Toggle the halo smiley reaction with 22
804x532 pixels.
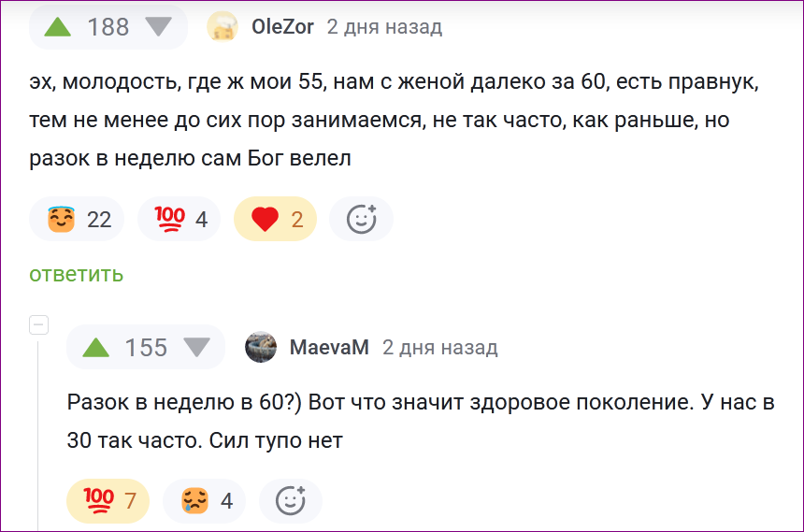(x=79, y=220)
